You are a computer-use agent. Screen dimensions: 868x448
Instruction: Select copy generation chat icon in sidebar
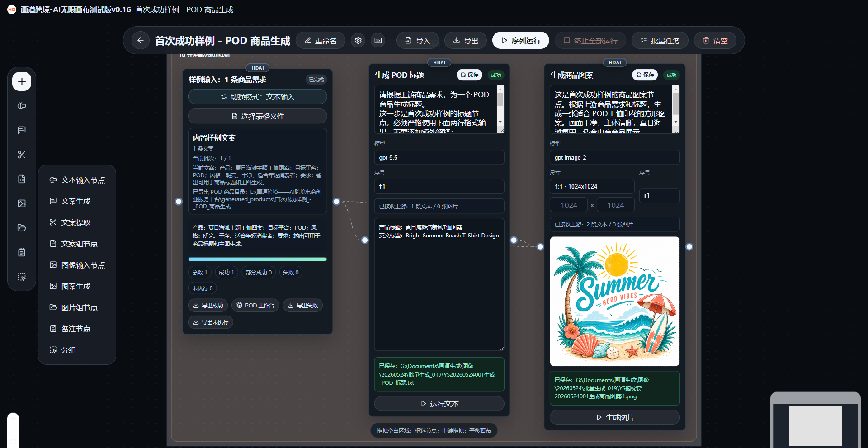click(x=22, y=130)
